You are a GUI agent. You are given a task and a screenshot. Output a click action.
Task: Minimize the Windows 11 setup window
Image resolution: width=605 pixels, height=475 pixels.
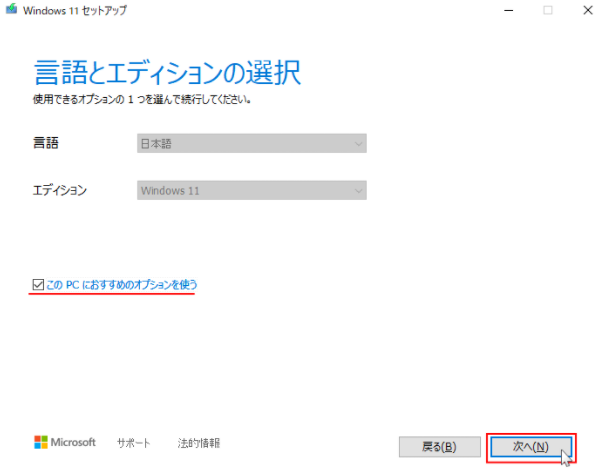click(x=509, y=10)
